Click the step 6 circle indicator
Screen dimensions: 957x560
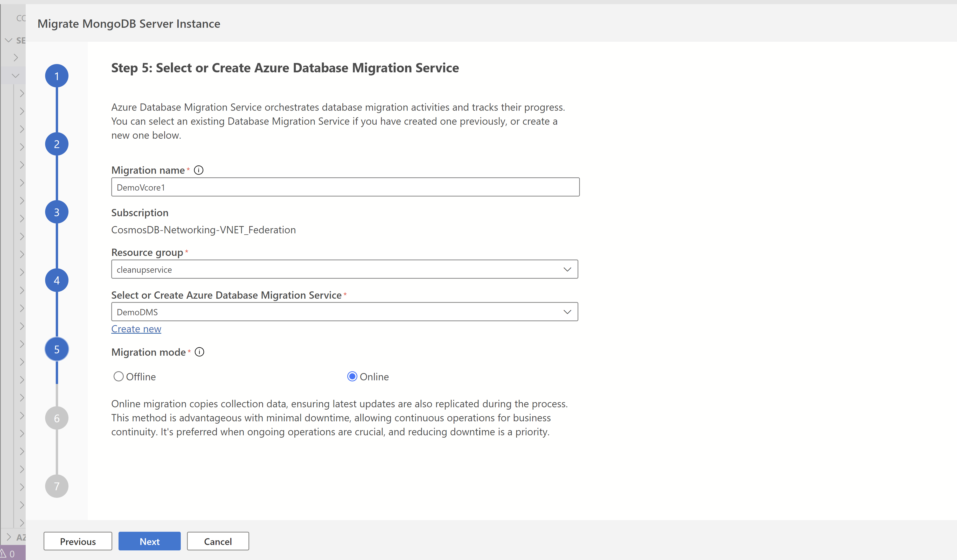click(x=57, y=418)
